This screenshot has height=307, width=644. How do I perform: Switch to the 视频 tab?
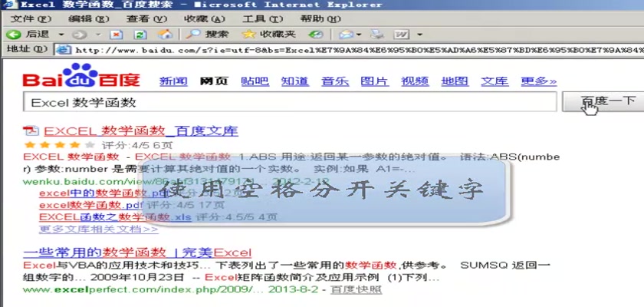coord(416,81)
